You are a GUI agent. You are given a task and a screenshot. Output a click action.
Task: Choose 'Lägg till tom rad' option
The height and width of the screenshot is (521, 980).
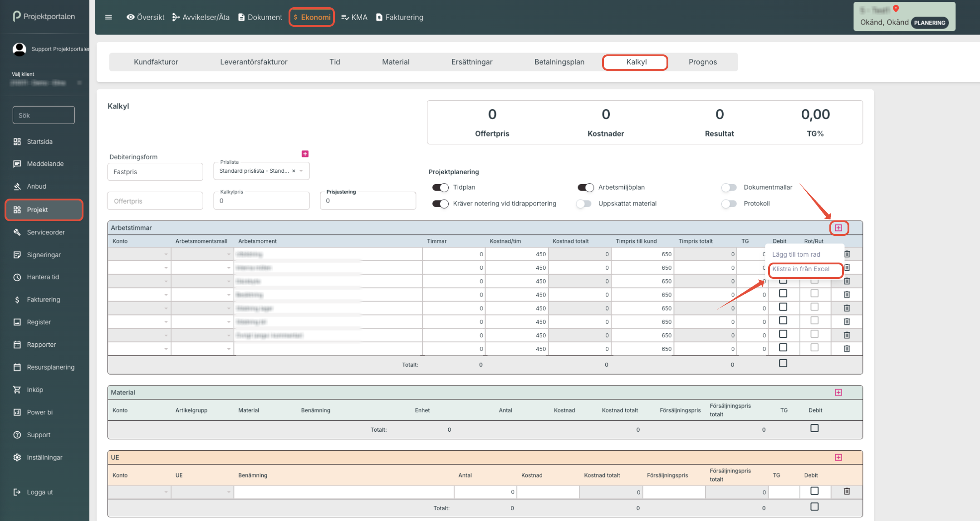coord(796,254)
